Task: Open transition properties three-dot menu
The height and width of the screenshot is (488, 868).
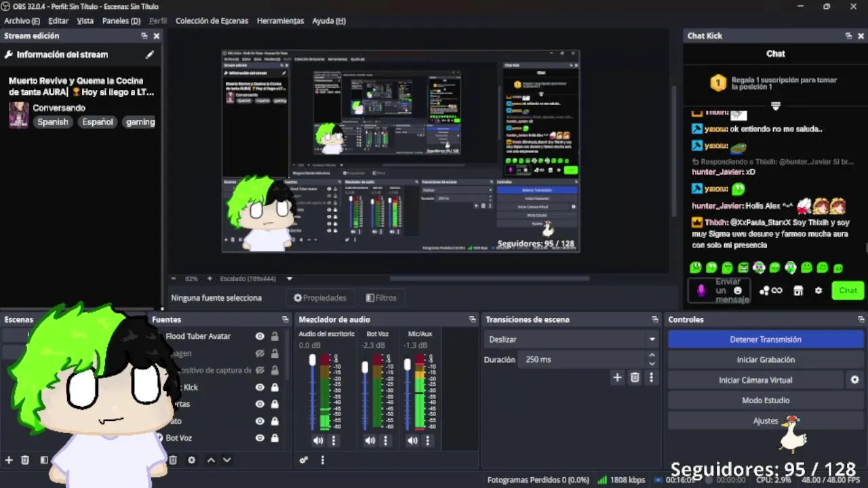Action: pos(651,378)
